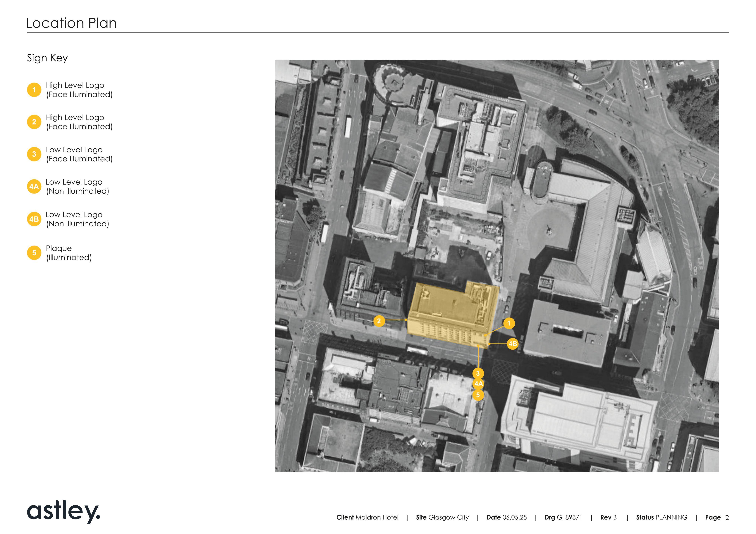Select map marker 1 on aerial photo

[509, 323]
